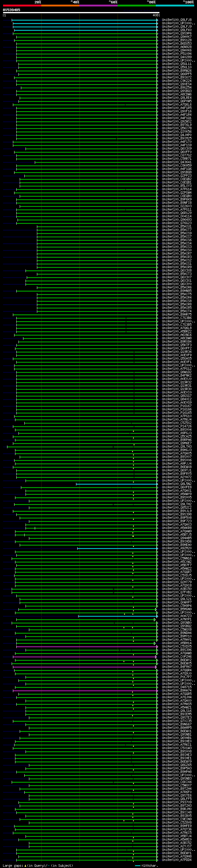Select the UniRef100_Q40289 label
The image size is (197, 868).
[177, 57]
